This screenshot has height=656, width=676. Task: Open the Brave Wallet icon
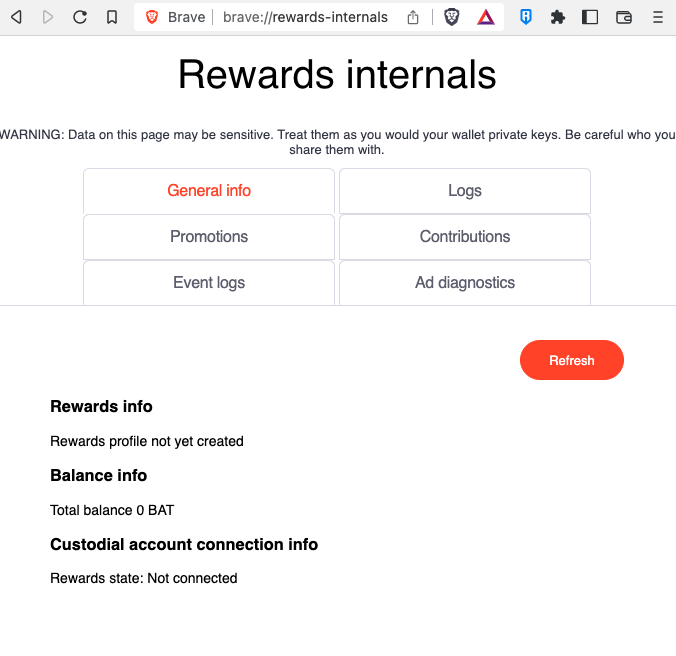623,17
